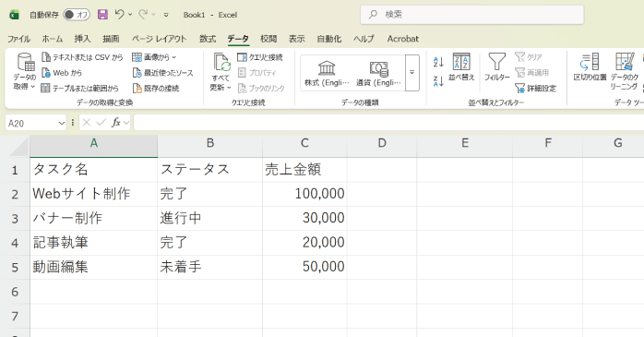644x337 pixels.
Task: Select the 売上金額 header cell
Action: click(x=304, y=170)
